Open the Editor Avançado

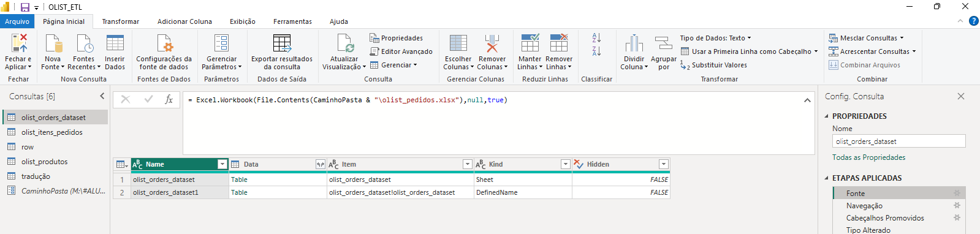click(401, 51)
